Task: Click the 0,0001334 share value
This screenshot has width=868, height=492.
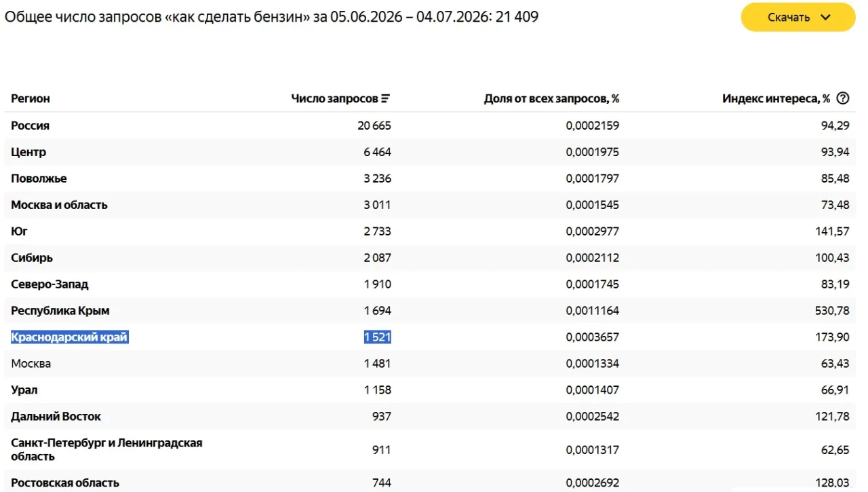Action: point(593,364)
